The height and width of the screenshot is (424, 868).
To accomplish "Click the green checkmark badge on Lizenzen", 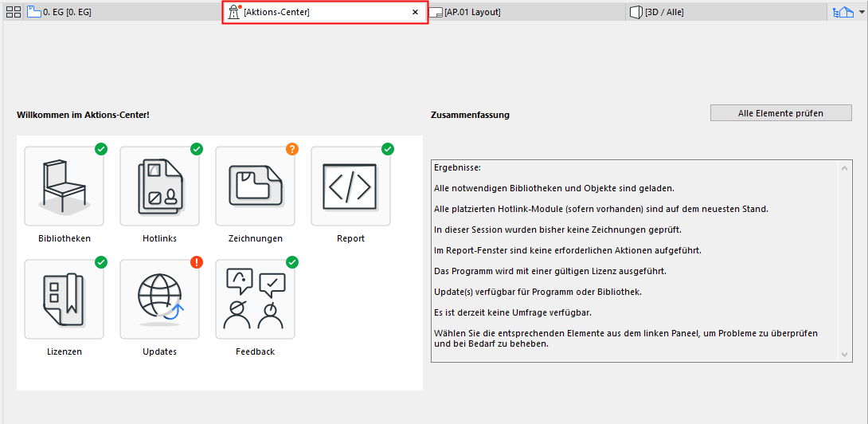I will [101, 261].
